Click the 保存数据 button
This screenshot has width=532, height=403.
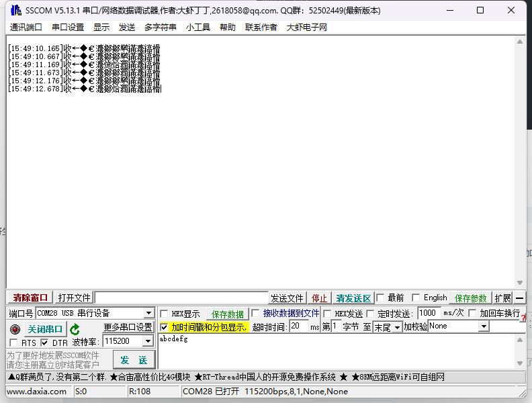tap(227, 314)
